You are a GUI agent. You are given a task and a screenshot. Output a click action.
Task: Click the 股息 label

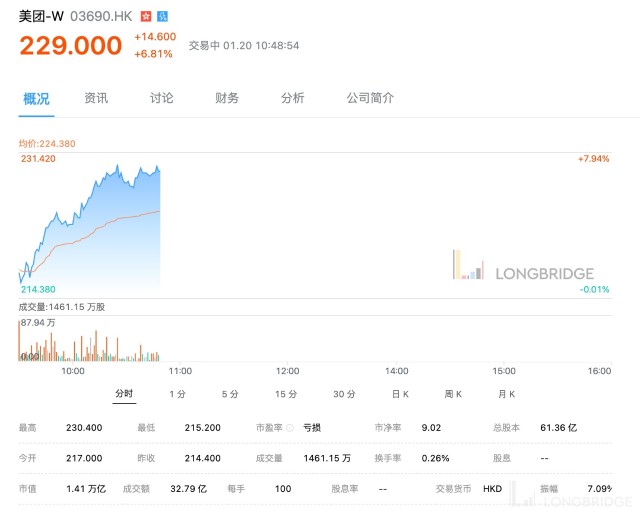(502, 458)
